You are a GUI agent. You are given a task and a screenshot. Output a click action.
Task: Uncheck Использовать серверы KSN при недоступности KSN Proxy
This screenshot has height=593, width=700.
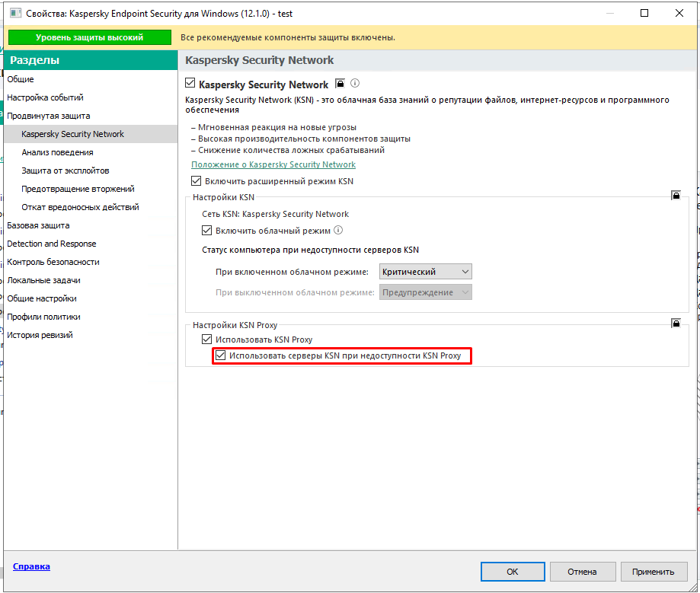coord(221,355)
